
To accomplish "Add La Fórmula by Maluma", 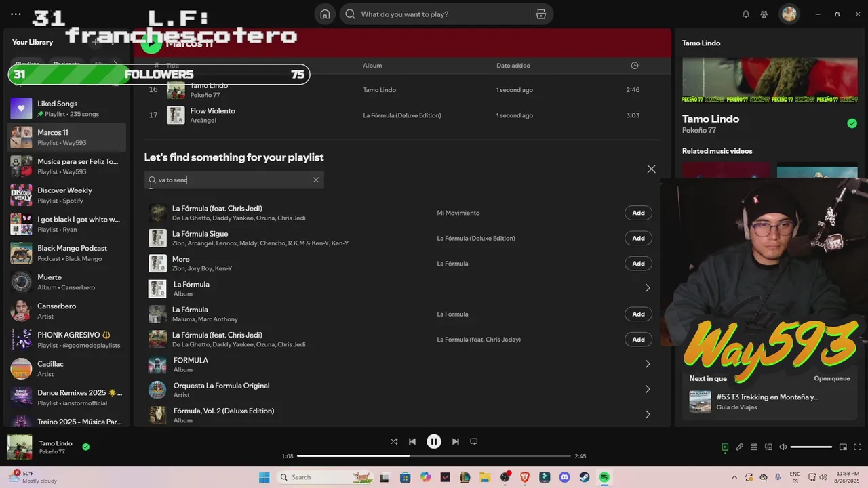I will (638, 314).
